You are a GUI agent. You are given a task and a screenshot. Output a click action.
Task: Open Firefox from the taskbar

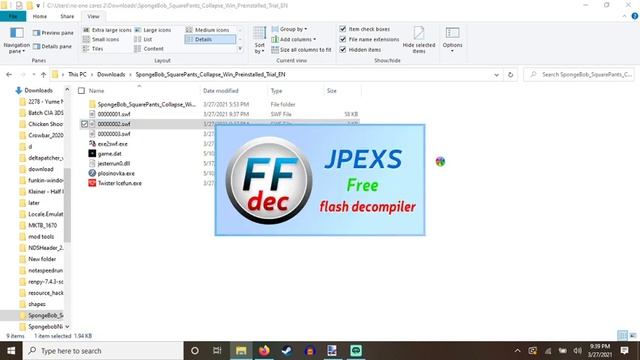pos(264,351)
